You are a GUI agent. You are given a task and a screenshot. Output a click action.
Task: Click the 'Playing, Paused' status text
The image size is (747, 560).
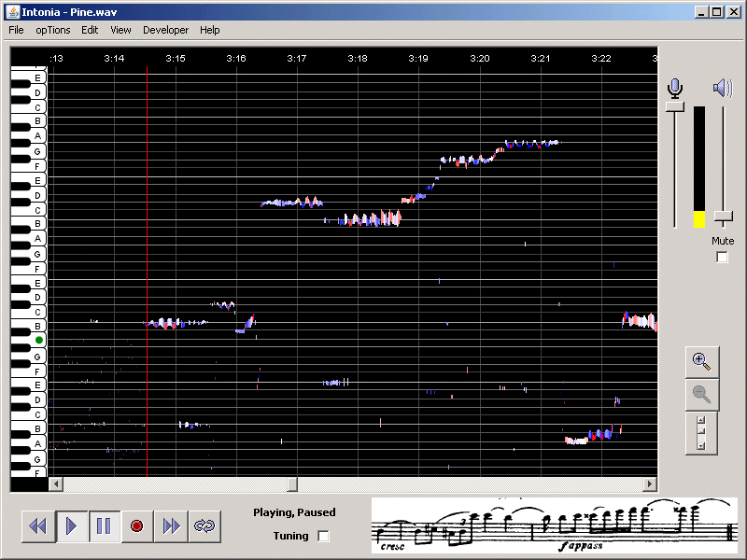(x=294, y=512)
